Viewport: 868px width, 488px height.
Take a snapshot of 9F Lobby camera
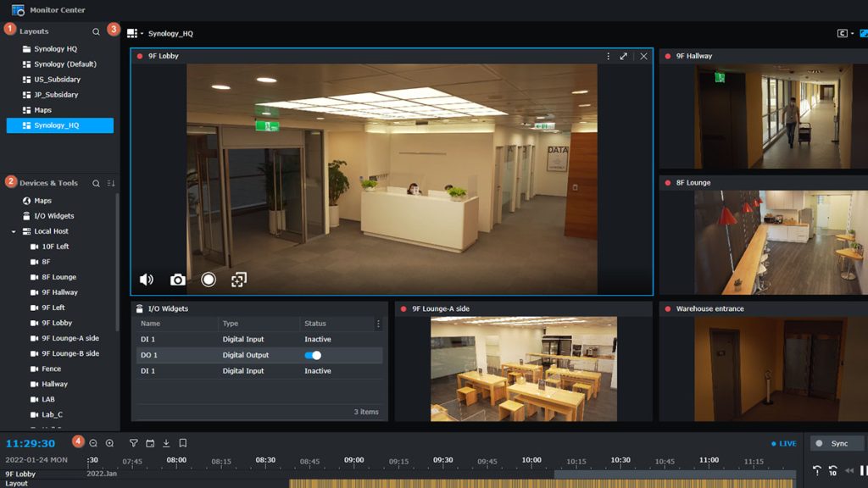[177, 280]
